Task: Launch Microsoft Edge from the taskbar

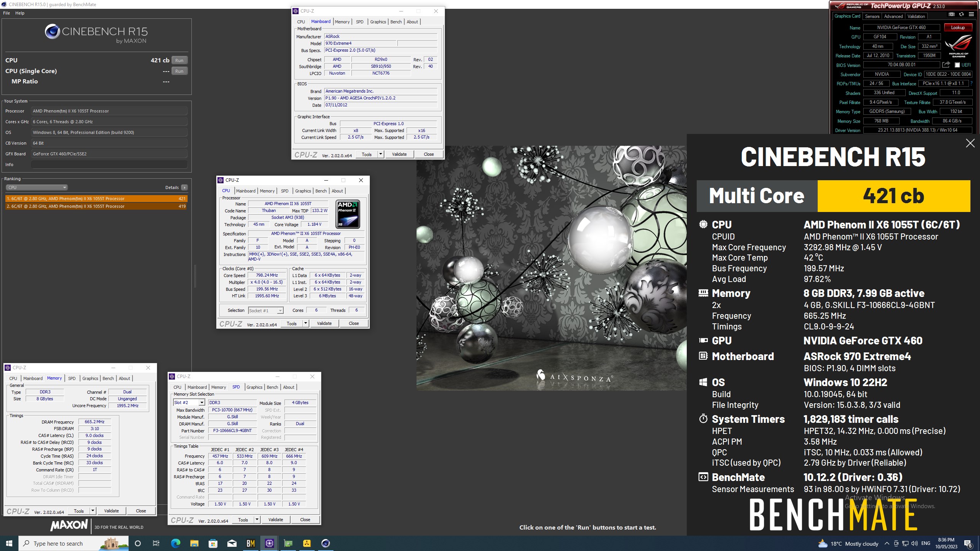Action: [175, 543]
